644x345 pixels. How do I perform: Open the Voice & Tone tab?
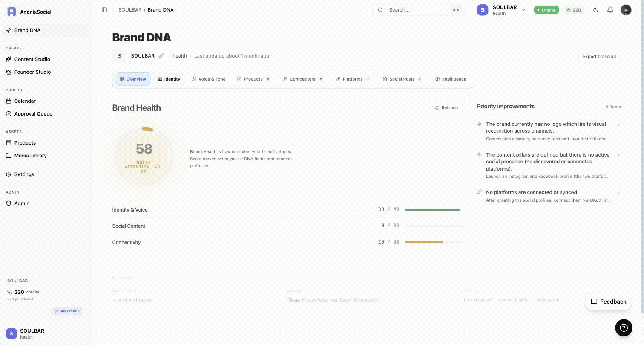[x=209, y=79]
